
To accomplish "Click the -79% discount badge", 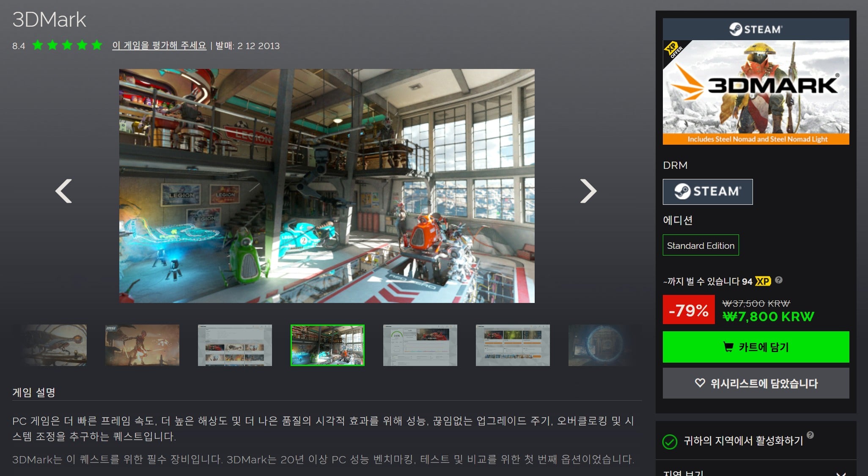I will tap(689, 310).
